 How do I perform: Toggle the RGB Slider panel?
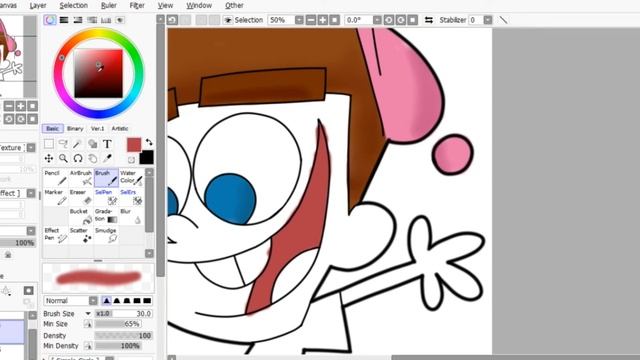pyautogui.click(x=64, y=20)
